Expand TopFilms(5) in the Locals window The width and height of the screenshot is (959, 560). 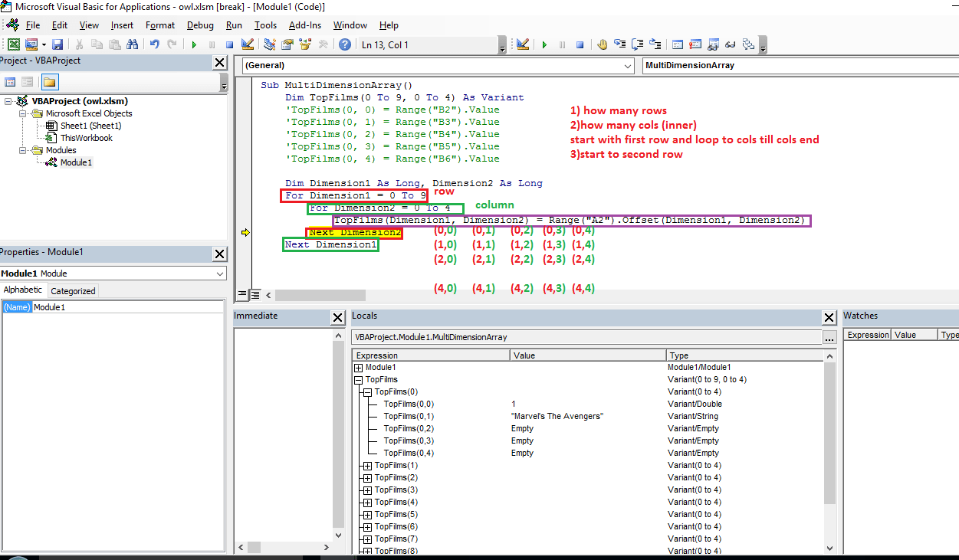pos(367,515)
